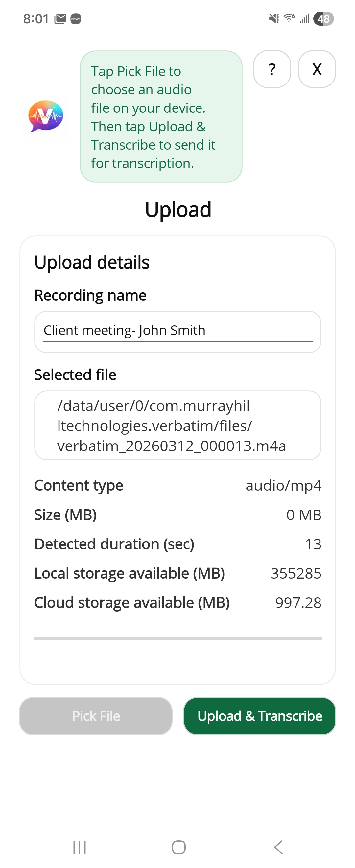Tap the muted sound status icon
The height and width of the screenshot is (868, 355).
point(274,18)
